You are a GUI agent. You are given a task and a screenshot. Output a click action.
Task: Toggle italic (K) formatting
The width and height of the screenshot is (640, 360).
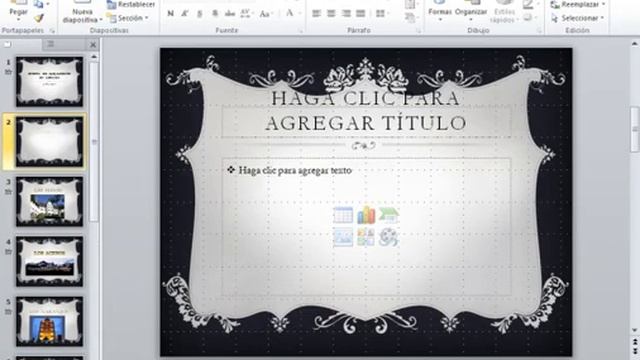point(184,13)
